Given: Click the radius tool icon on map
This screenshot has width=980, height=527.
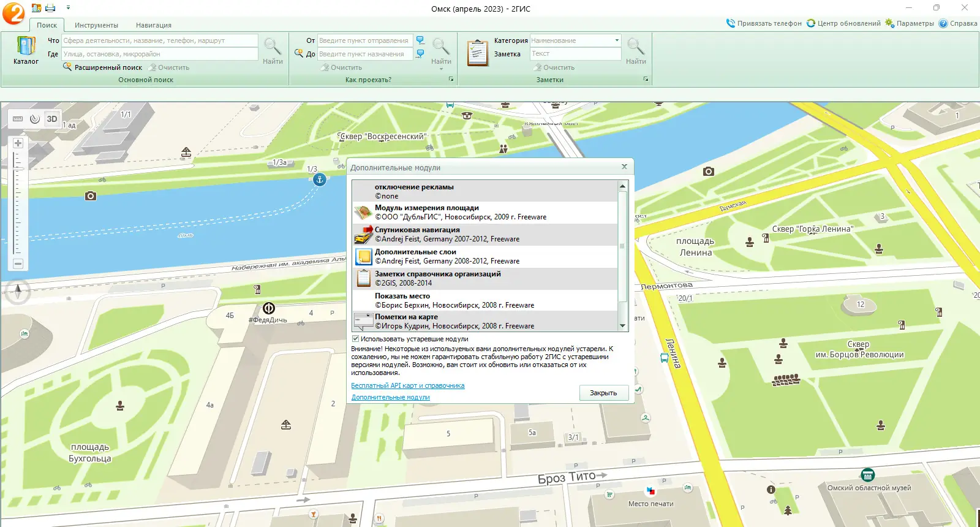Looking at the screenshot, I should (35, 119).
